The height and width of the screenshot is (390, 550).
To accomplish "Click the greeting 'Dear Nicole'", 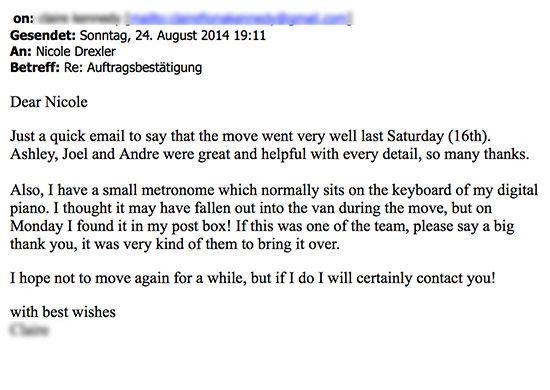I will pyautogui.click(x=49, y=102).
